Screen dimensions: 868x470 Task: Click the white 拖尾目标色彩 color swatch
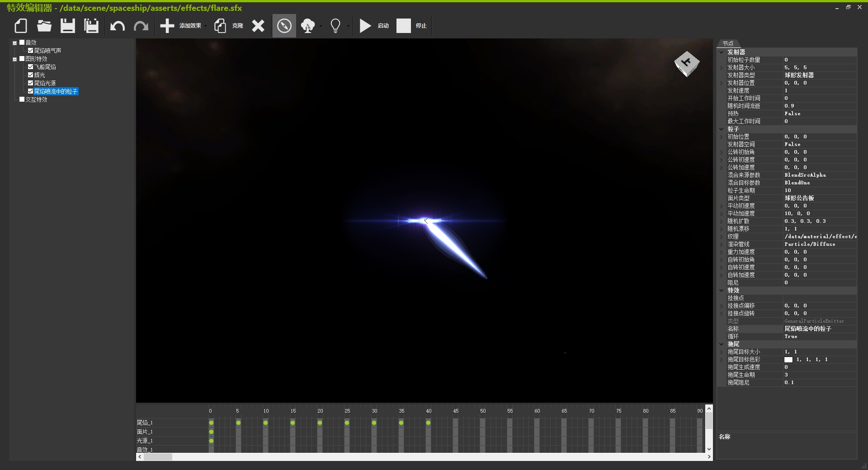click(788, 360)
